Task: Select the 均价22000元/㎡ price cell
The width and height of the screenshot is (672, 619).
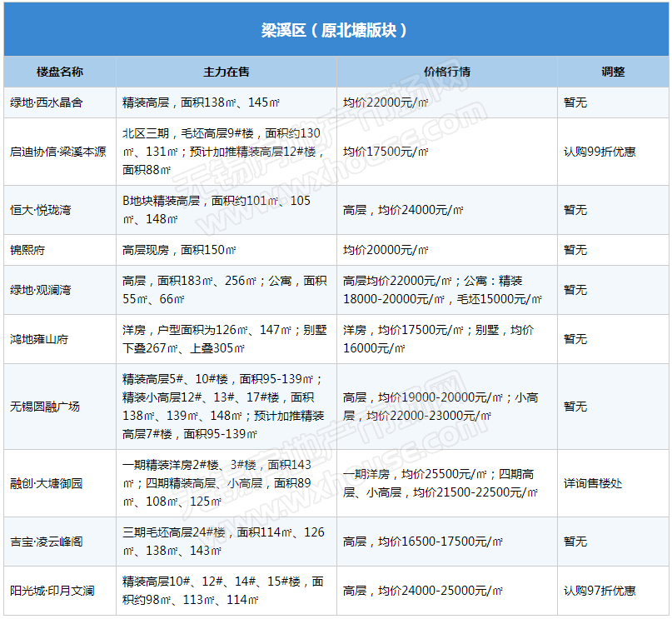Action: click(386, 103)
